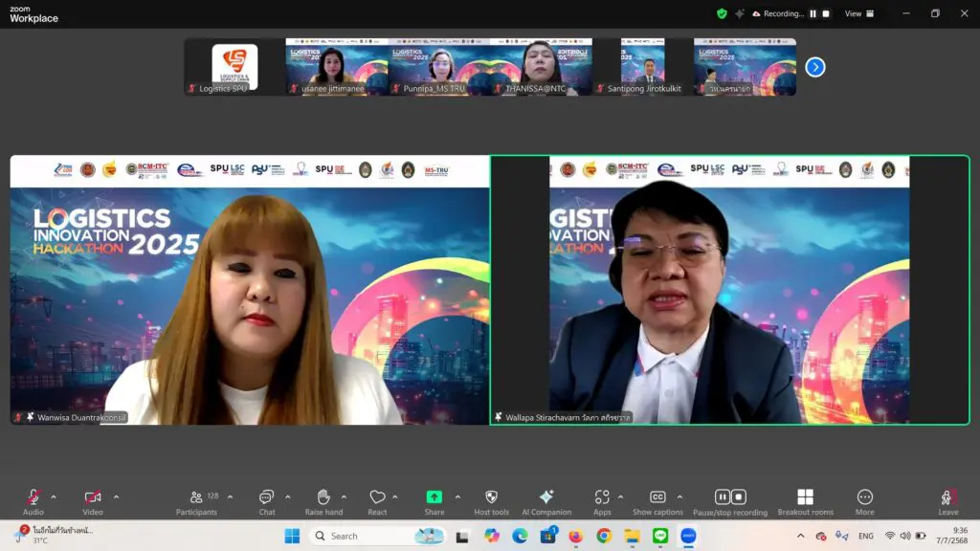Open the Participants panel
The image size is (980, 551).
[x=196, y=502]
